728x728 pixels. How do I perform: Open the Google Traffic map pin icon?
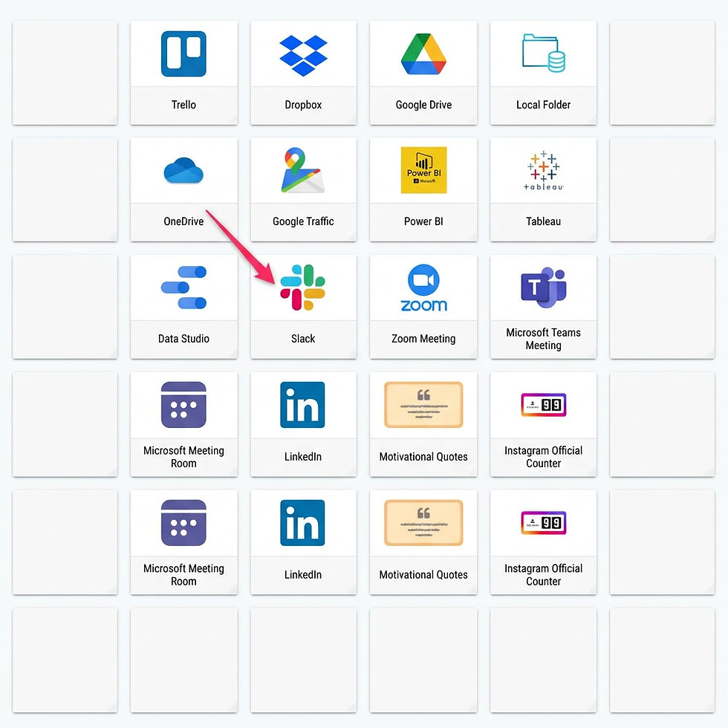[303, 170]
